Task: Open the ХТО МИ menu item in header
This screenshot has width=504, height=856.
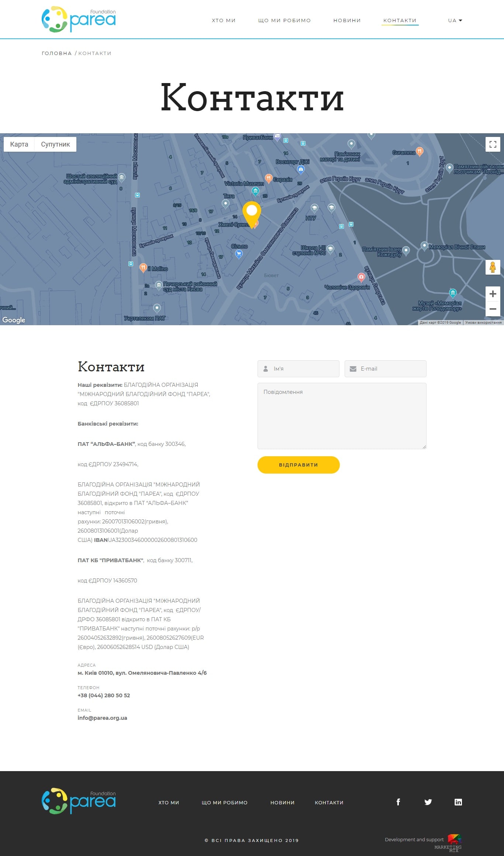Action: [x=224, y=21]
